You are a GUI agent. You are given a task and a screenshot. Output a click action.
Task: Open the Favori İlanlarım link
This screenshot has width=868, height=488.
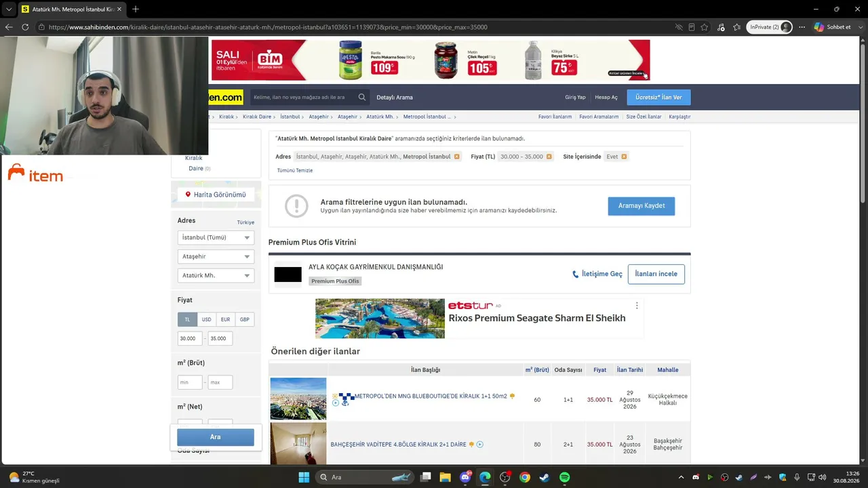click(x=555, y=117)
